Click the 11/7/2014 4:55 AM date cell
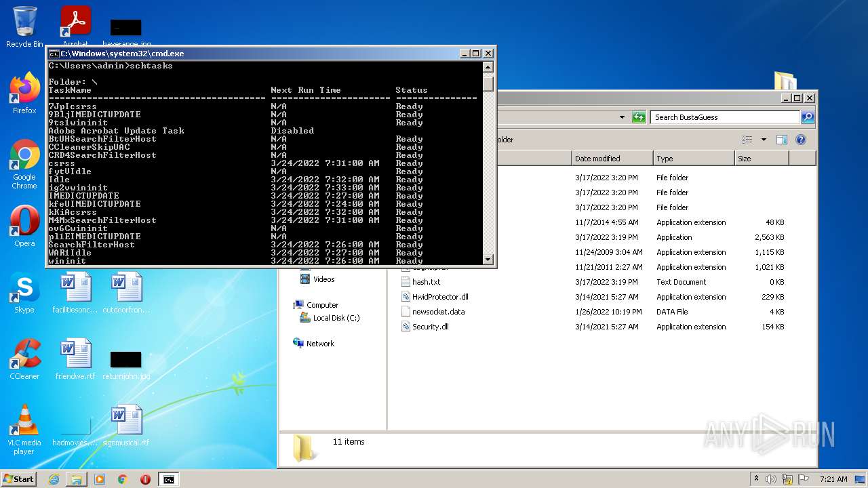The height and width of the screenshot is (488, 868). (606, 222)
